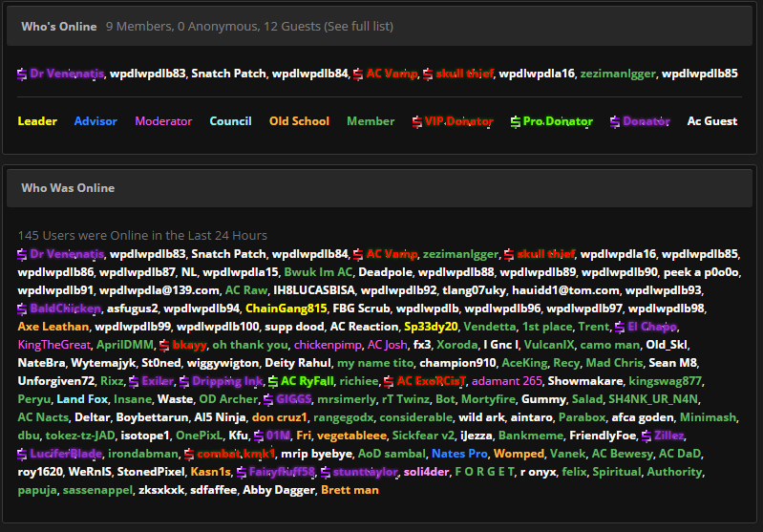
Task: Click the purple icon beside Exiler
Action: pos(134,381)
